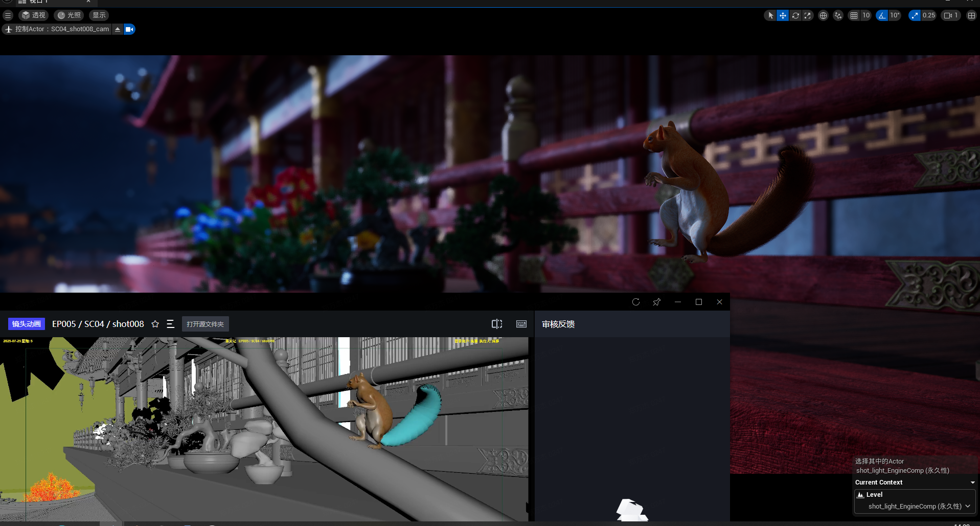This screenshot has width=980, height=526.
Task: Click the 打开源文件夹 button
Action: pyautogui.click(x=205, y=324)
